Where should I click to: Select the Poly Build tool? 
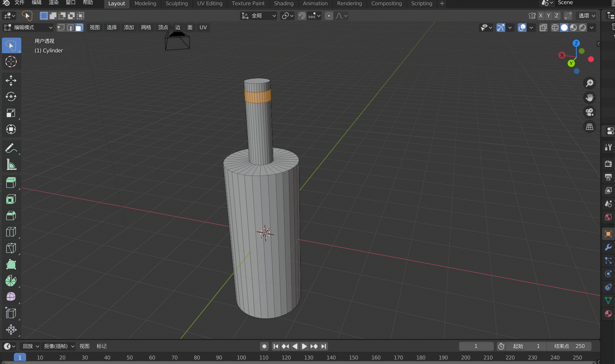pos(11,264)
